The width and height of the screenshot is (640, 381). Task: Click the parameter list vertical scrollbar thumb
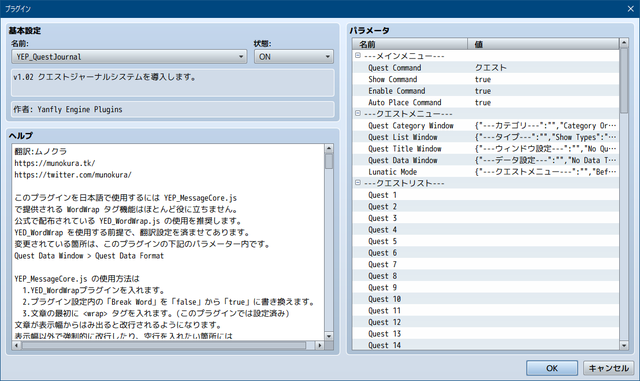(x=624, y=80)
